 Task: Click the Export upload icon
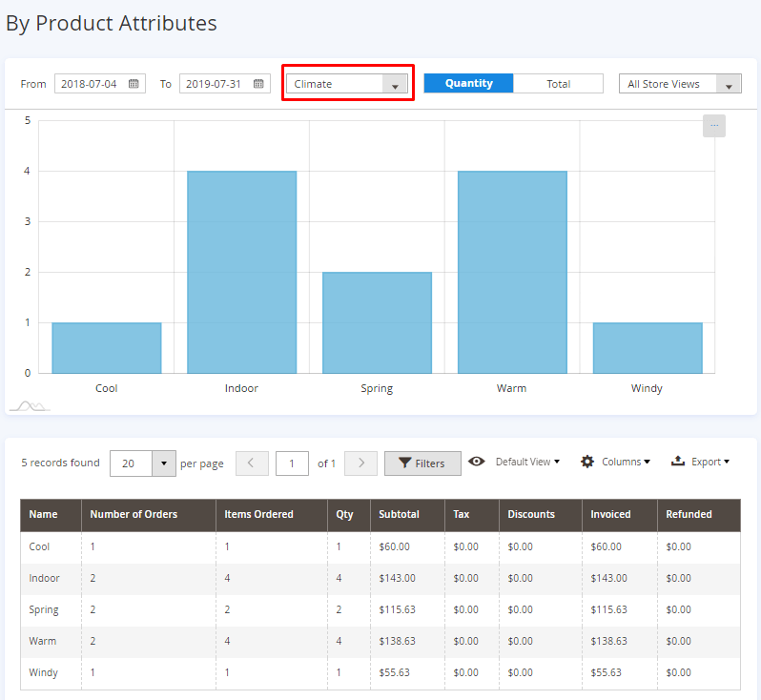678,462
